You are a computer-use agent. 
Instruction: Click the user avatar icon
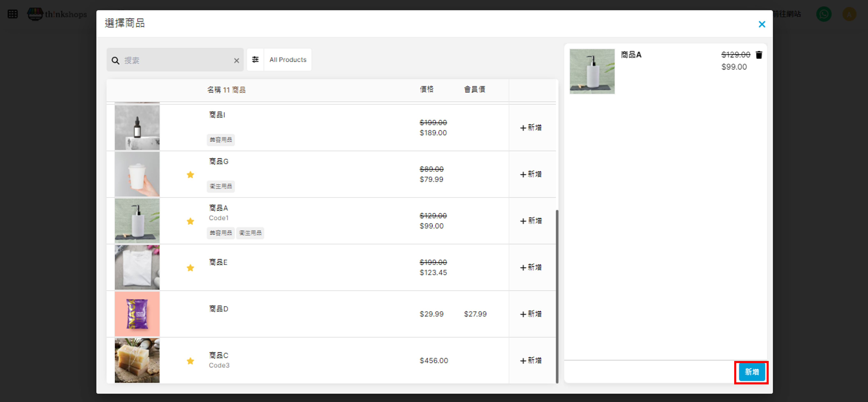pos(849,14)
